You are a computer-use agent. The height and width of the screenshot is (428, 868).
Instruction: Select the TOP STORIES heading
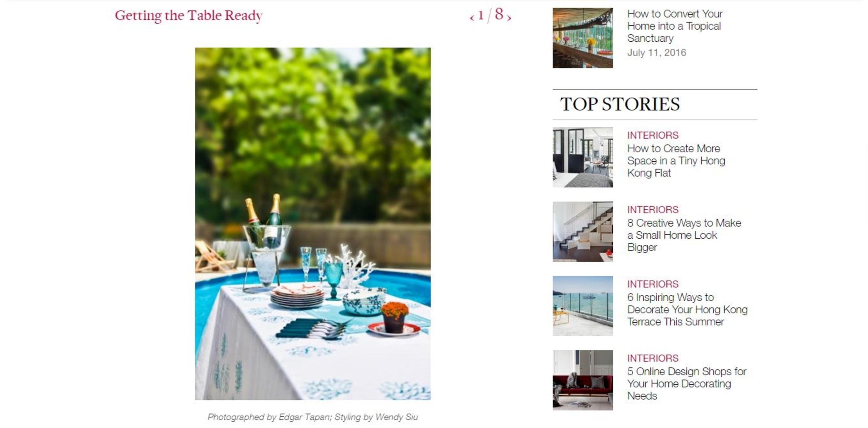point(620,104)
